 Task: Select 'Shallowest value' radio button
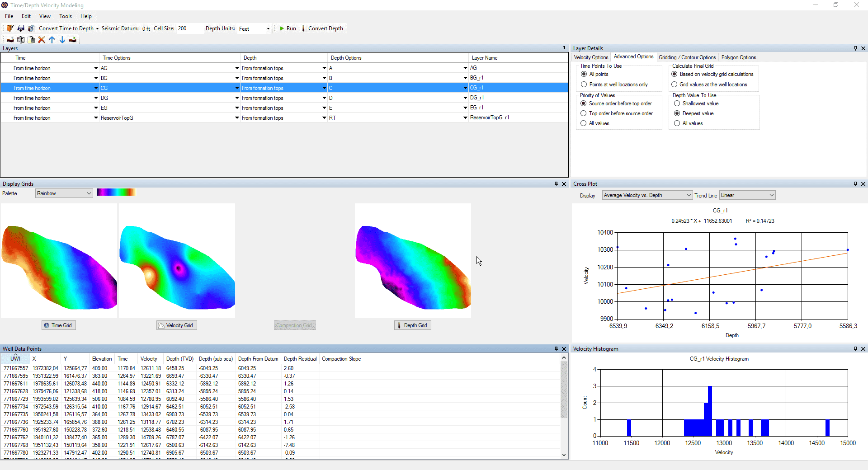click(x=677, y=103)
